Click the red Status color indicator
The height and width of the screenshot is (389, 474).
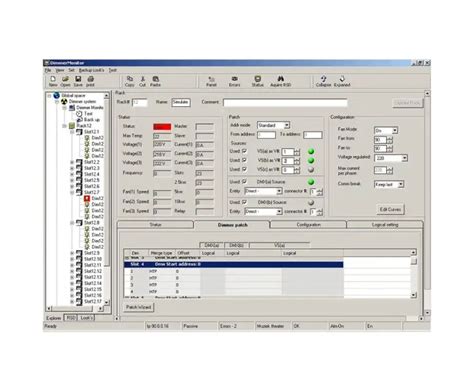pos(162,127)
